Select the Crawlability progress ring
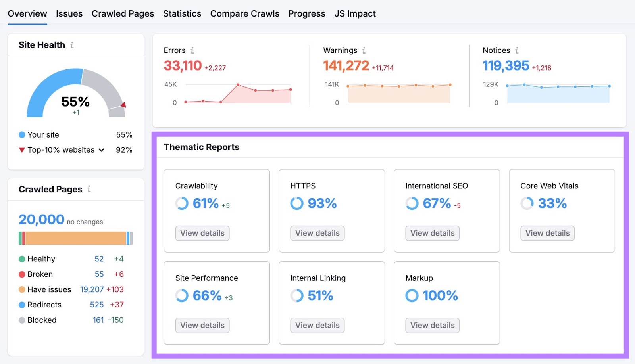This screenshot has width=635, height=364. pyautogui.click(x=181, y=203)
